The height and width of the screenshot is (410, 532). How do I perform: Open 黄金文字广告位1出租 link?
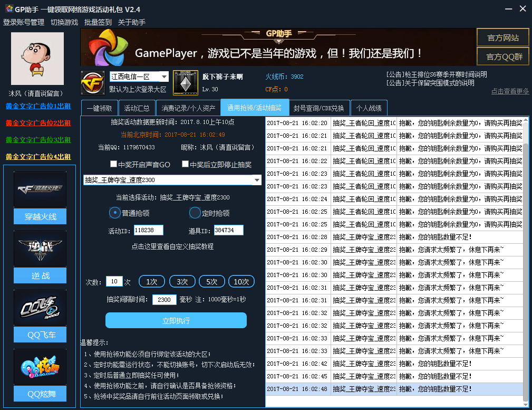(x=38, y=106)
